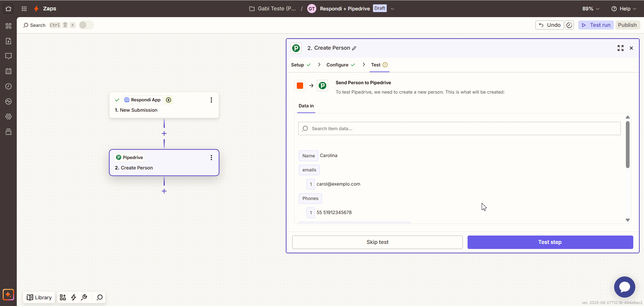Open the sidebar versions stack icon
This screenshot has height=306, width=644.
[x=8, y=132]
